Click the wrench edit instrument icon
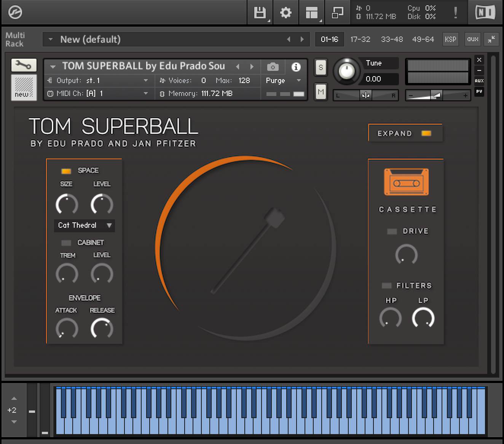This screenshot has width=504, height=444. coord(24,65)
